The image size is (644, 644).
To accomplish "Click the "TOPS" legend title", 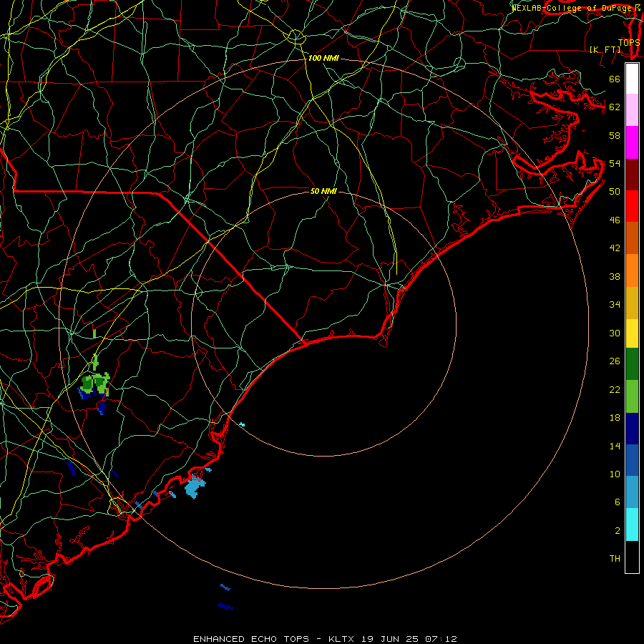I will (629, 42).
